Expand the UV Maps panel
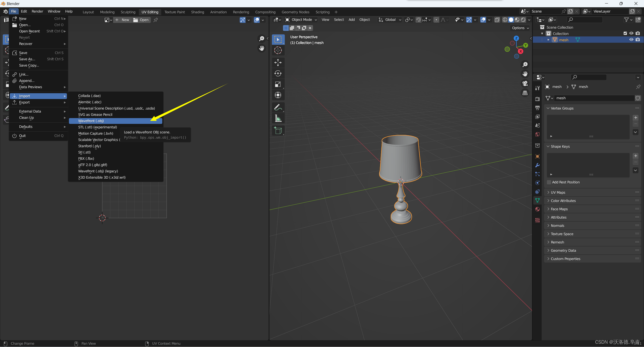644x347 pixels. point(558,192)
